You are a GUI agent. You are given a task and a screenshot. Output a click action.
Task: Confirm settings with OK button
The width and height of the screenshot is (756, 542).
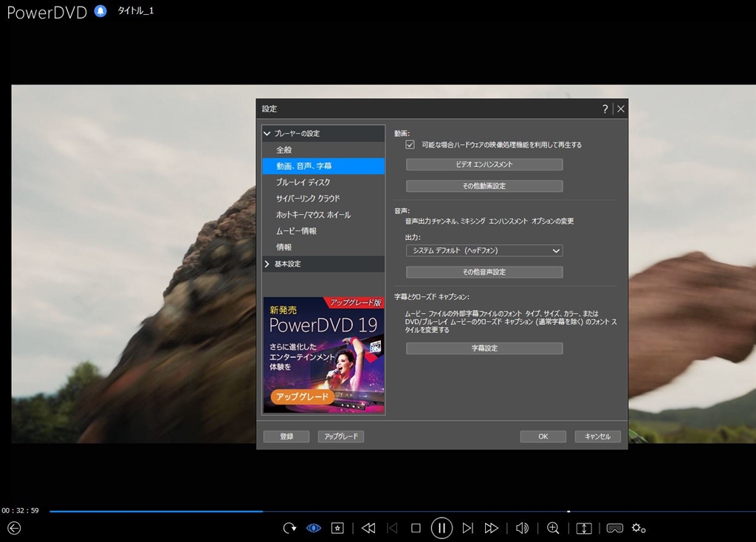click(543, 436)
